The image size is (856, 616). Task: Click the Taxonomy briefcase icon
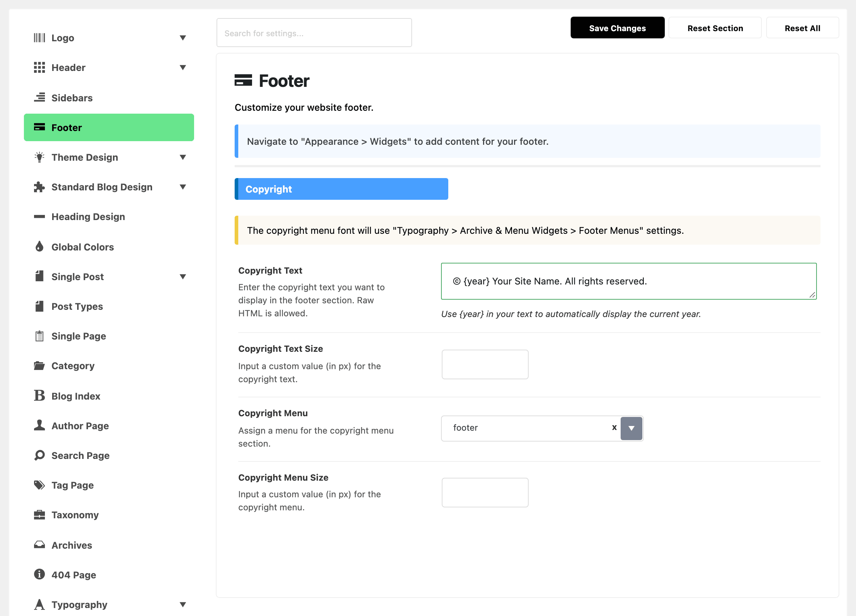(x=39, y=515)
